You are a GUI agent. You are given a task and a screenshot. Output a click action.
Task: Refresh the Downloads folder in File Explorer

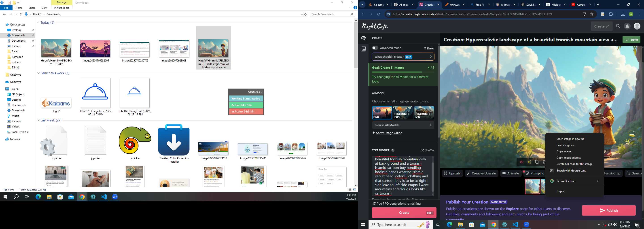point(305,14)
